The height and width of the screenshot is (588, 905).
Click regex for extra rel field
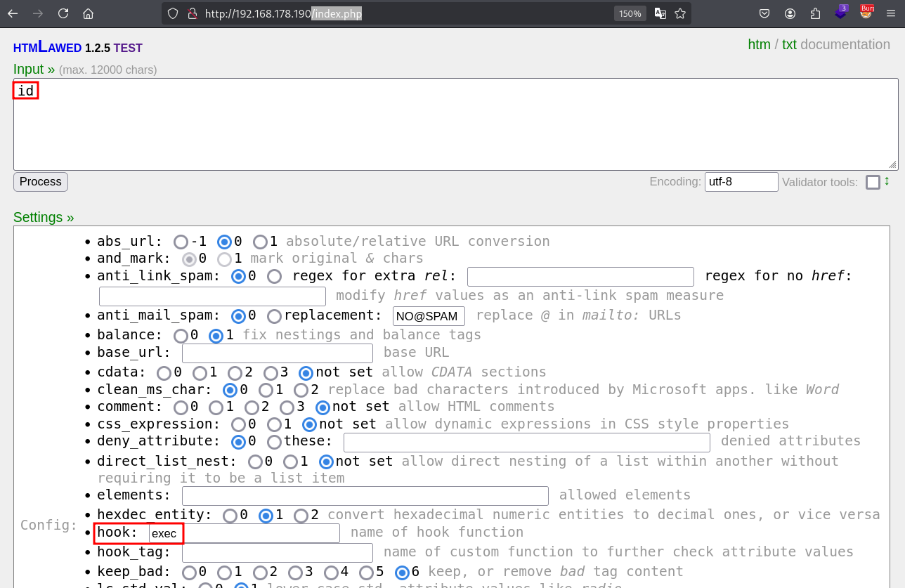pyautogui.click(x=580, y=276)
